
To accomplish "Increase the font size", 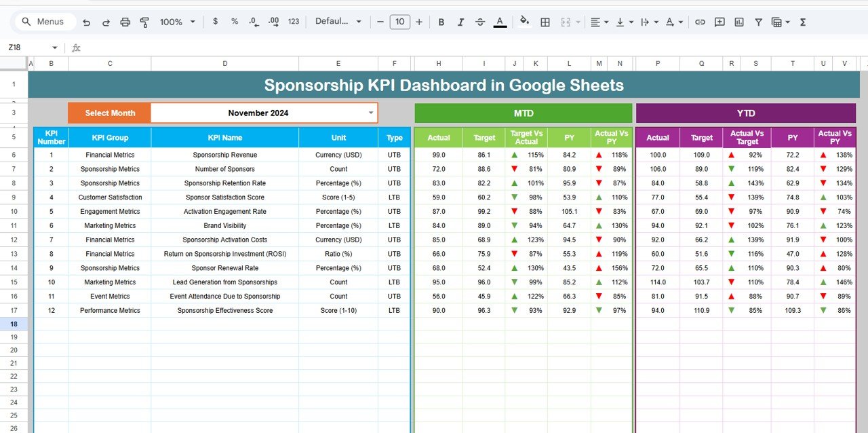I will pyautogui.click(x=419, y=22).
